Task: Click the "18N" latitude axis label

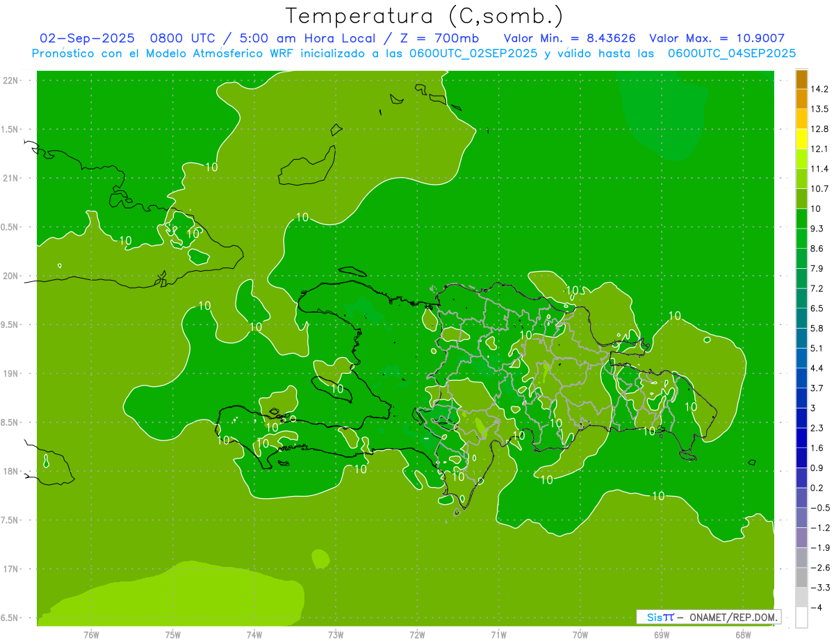Action: click(x=10, y=471)
